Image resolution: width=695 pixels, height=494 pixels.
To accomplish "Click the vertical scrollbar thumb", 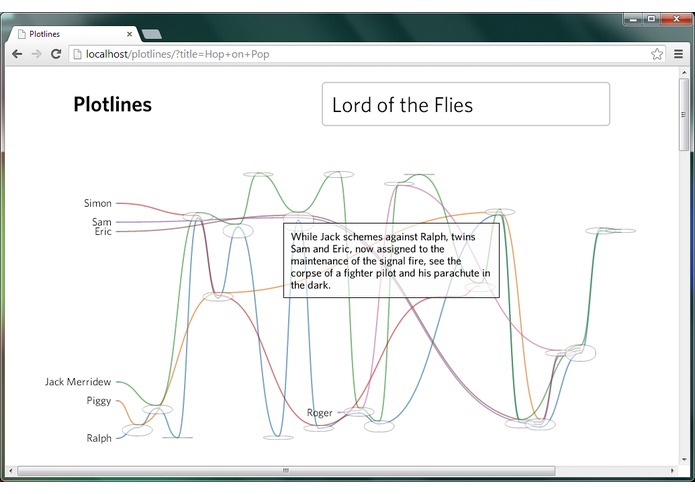I will tap(684, 115).
